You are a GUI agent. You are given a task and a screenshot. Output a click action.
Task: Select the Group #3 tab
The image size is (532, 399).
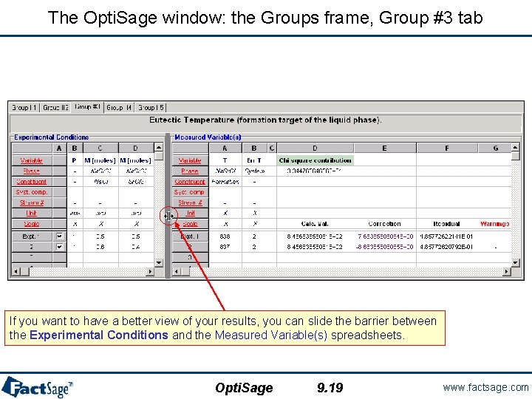[x=87, y=107]
